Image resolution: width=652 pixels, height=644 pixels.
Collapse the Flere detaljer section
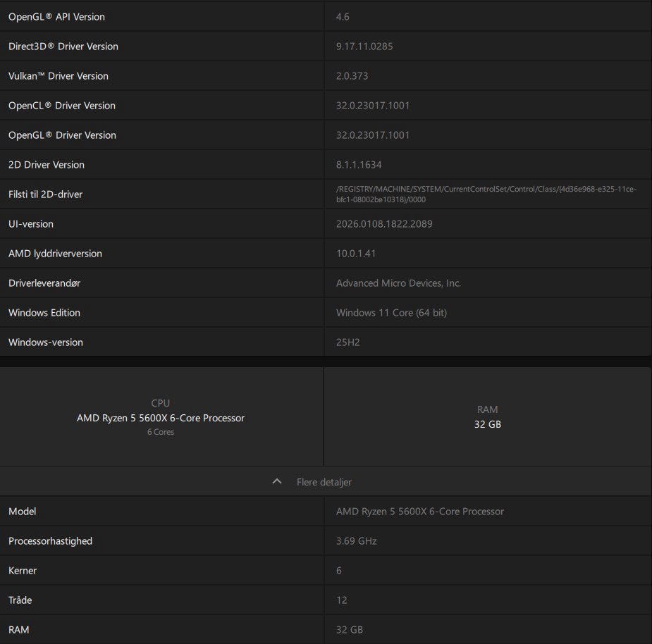(324, 482)
